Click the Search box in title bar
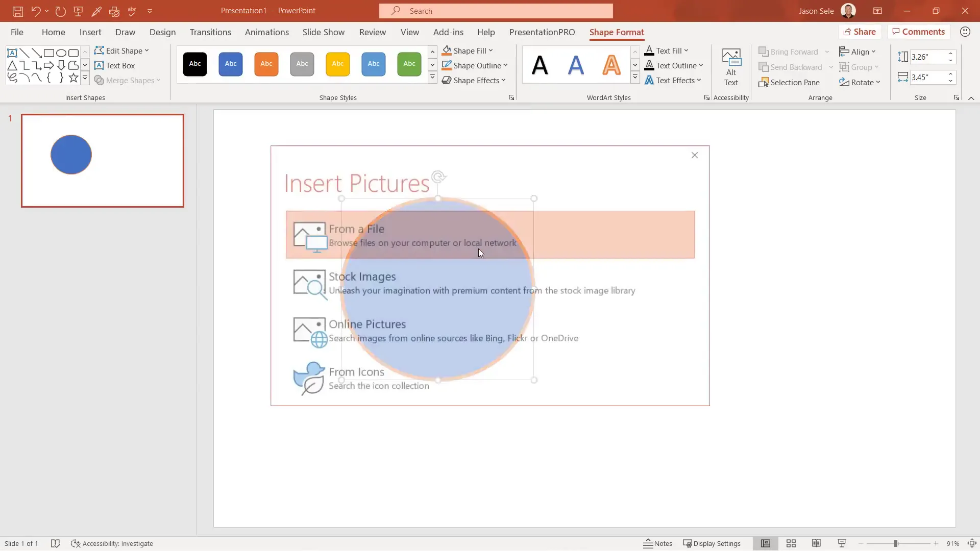This screenshot has width=980, height=551. click(496, 11)
